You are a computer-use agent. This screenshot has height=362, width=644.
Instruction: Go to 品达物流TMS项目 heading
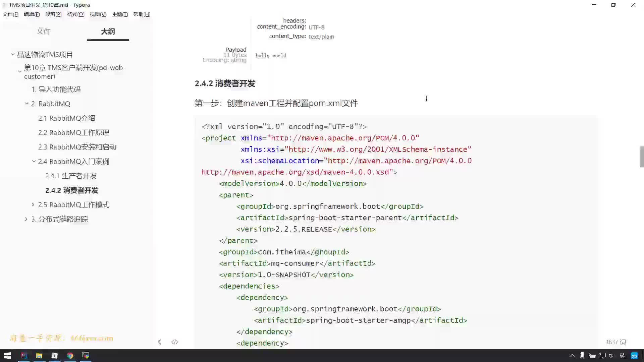coord(45,55)
